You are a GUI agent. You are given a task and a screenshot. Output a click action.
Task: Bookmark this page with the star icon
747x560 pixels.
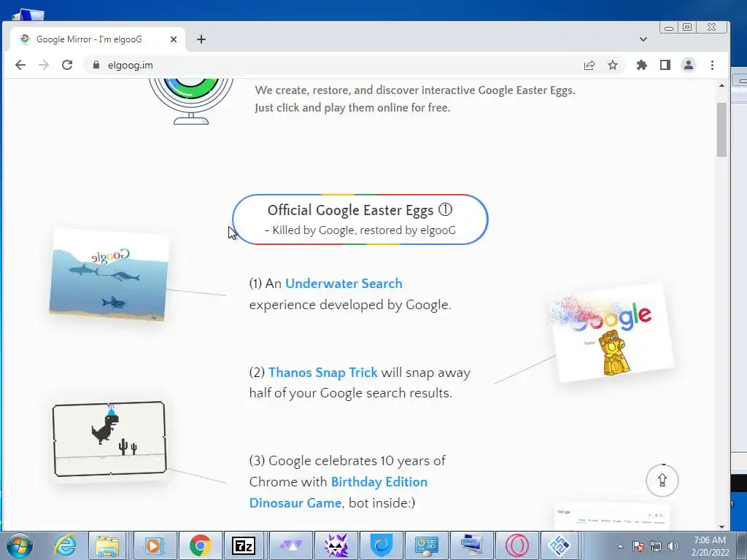pyautogui.click(x=613, y=65)
